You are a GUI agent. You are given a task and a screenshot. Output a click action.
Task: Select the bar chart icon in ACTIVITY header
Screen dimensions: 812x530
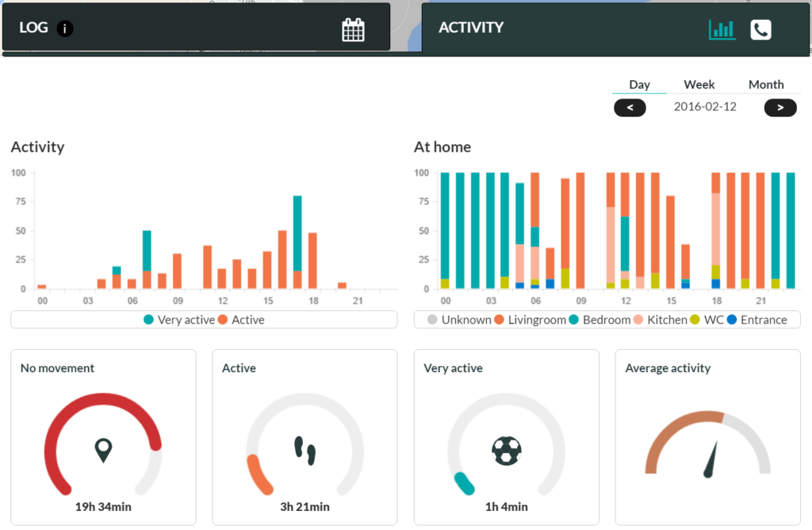pos(722,29)
